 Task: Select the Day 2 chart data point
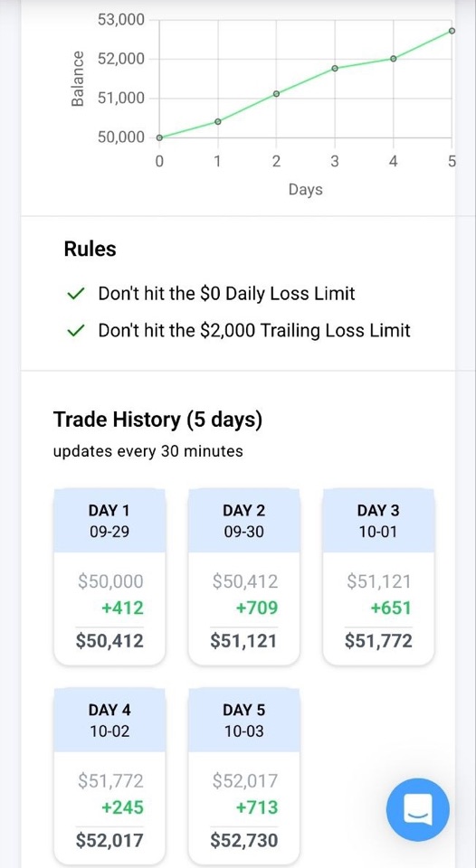click(277, 93)
